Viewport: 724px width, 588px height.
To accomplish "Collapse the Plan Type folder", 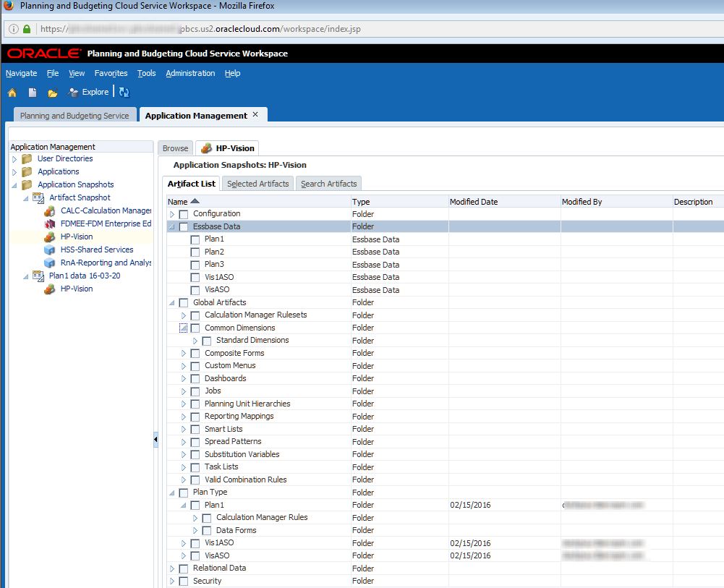I will [172, 493].
